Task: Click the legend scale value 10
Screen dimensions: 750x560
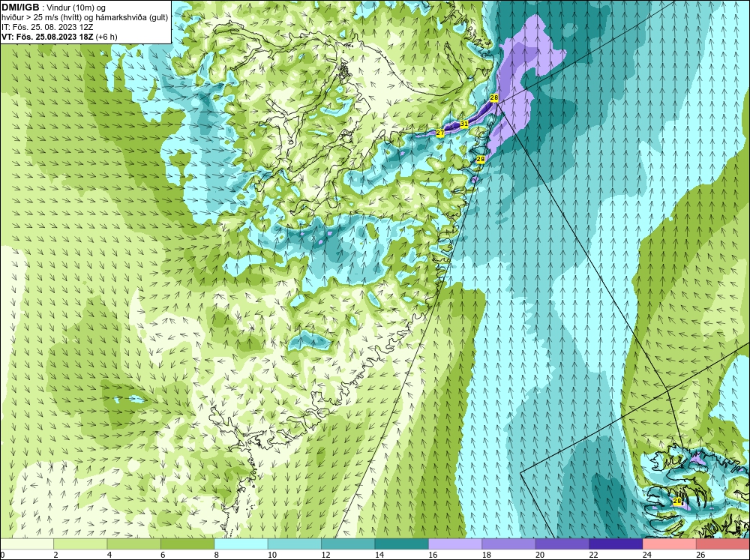Action: point(271,555)
